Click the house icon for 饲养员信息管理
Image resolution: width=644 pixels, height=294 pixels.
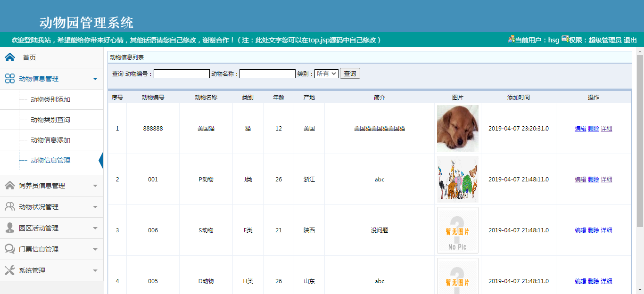(10, 186)
